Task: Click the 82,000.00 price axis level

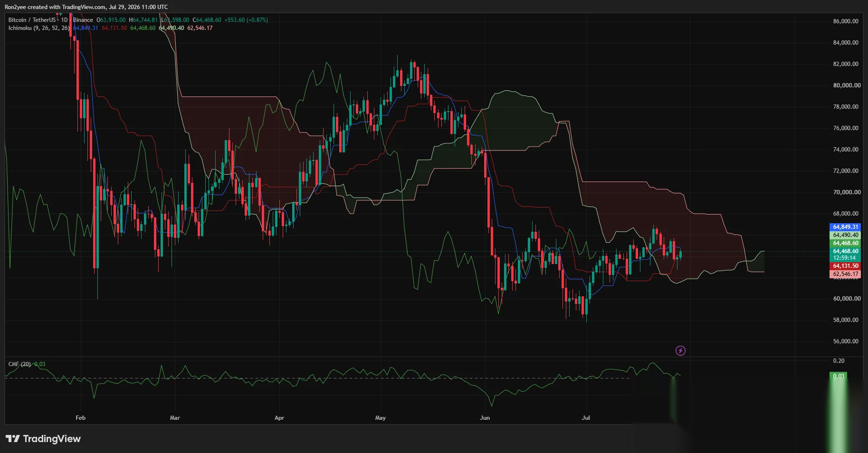Action: tap(846, 64)
